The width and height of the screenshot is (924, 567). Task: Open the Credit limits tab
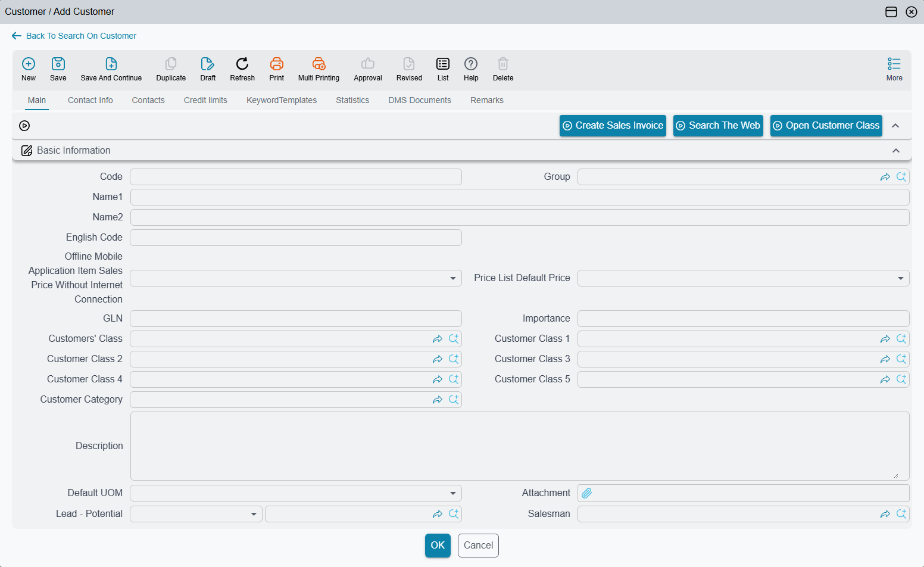(x=205, y=100)
